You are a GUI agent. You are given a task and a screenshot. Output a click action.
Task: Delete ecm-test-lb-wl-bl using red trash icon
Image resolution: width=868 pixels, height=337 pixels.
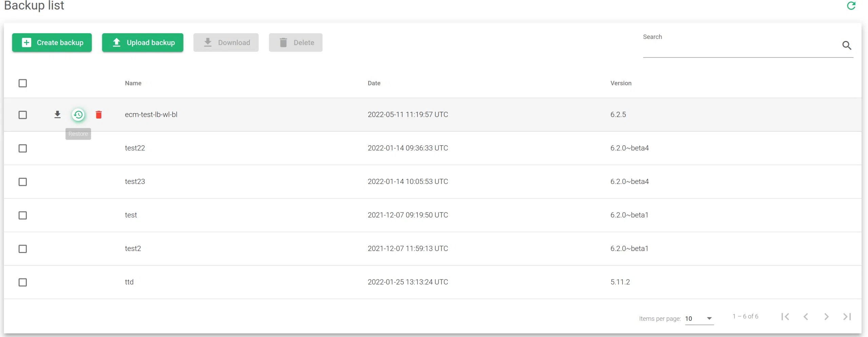99,115
